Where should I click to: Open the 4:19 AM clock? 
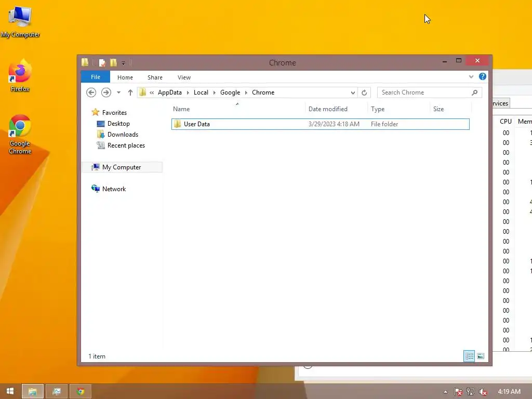509,392
